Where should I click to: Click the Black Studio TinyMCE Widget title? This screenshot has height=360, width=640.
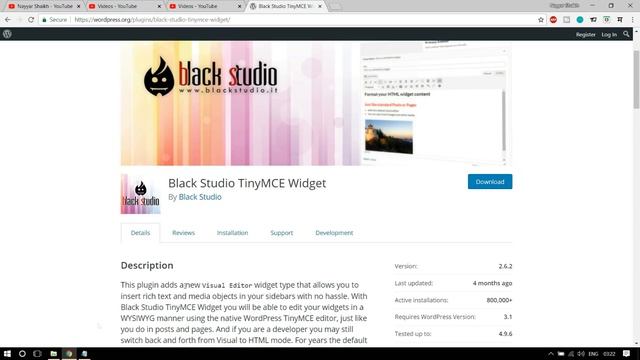point(247,183)
